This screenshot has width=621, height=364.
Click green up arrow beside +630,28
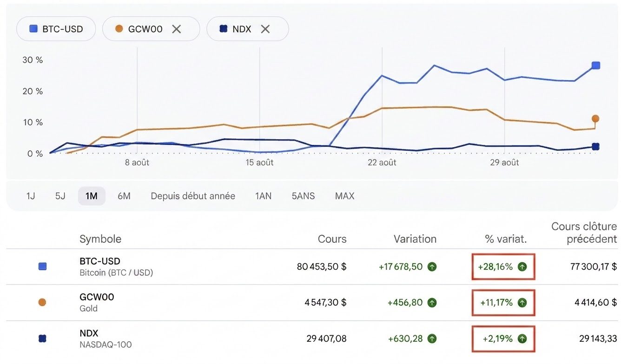click(432, 339)
